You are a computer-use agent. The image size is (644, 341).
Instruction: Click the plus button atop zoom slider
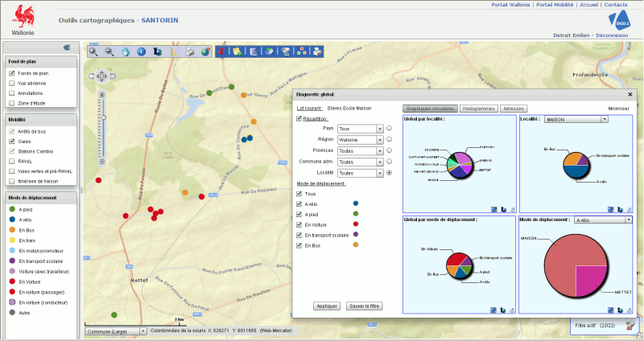[x=102, y=95]
